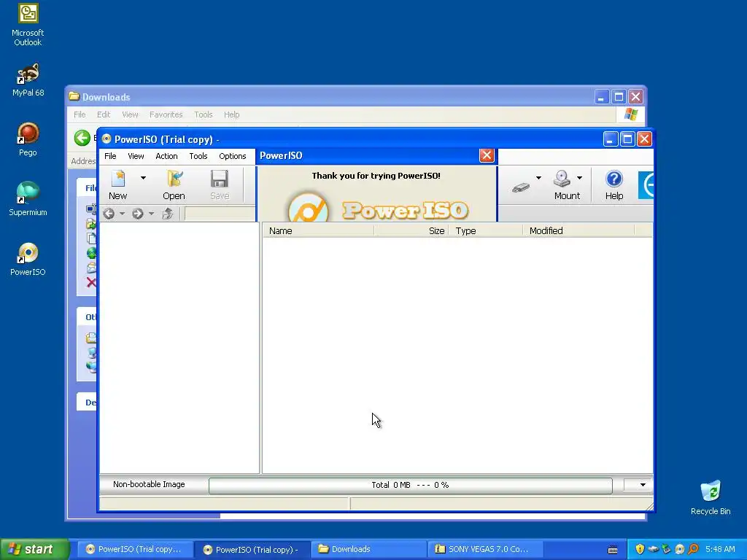
Task: Expand the Mount dropdown arrow
Action: (579, 178)
